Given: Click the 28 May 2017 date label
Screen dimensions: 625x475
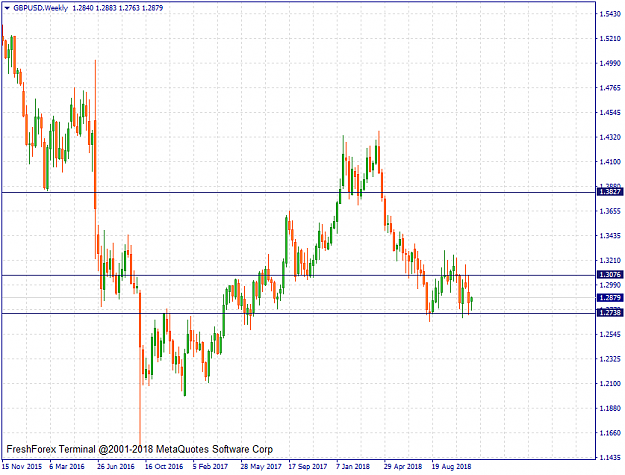Looking at the screenshot, I should tap(261, 466).
